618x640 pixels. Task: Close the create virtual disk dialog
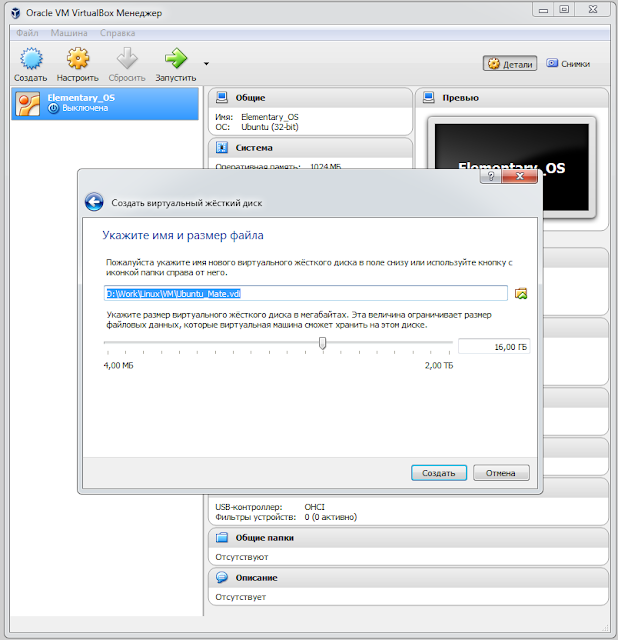tap(520, 176)
